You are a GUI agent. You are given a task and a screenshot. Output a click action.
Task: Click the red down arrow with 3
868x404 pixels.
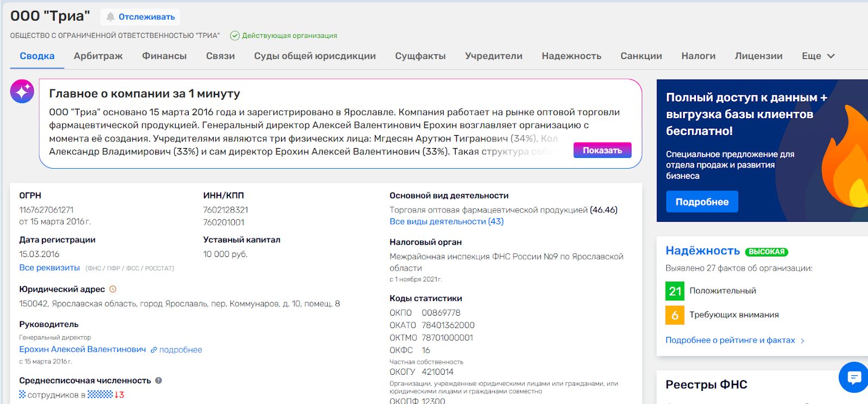[x=119, y=395]
